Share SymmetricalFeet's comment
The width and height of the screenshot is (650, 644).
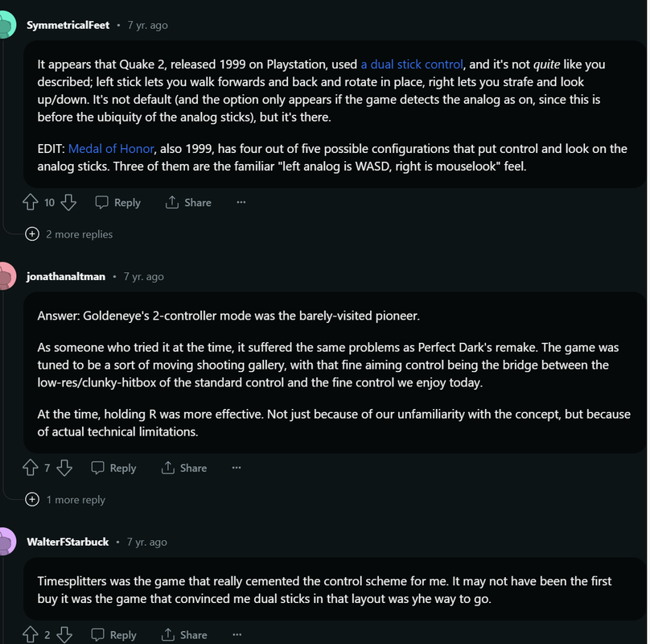point(188,203)
